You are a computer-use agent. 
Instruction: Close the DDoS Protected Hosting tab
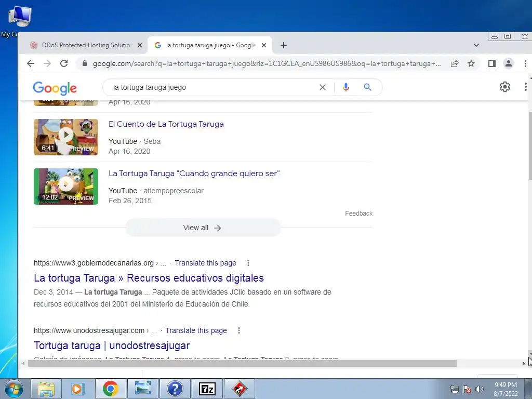[x=139, y=45]
